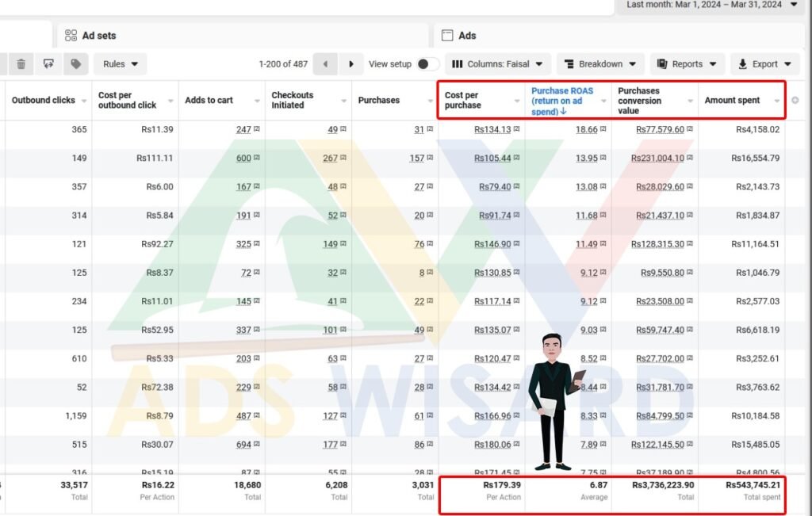This screenshot has height=516, width=812.
Task: Click the Rs77,579.60 conversion value
Action: pyautogui.click(x=661, y=129)
